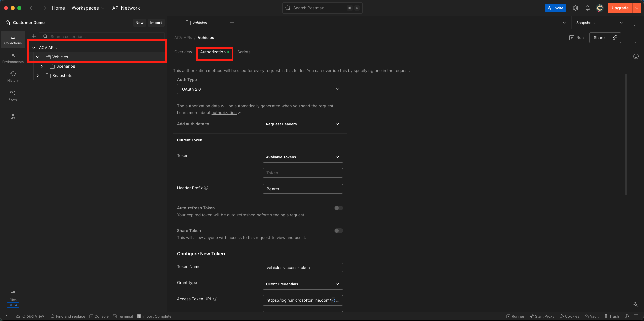
Task: Open the comments panel on the right
Action: pyautogui.click(x=636, y=40)
